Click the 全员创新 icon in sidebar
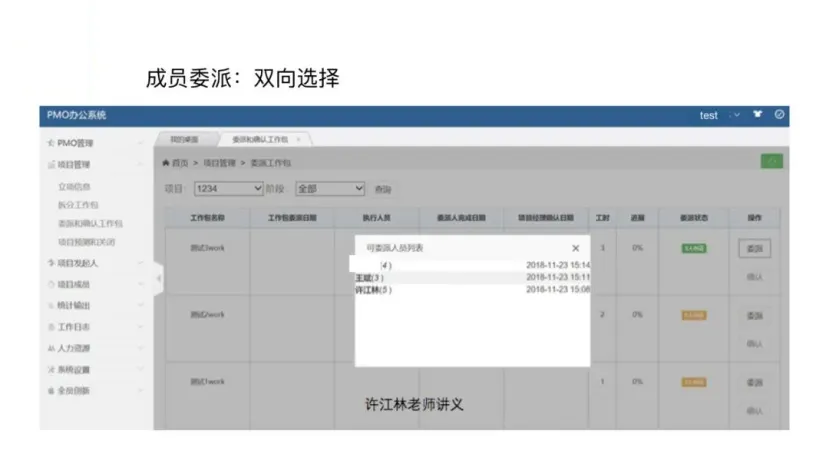This screenshot has height=467, width=830. point(51,391)
